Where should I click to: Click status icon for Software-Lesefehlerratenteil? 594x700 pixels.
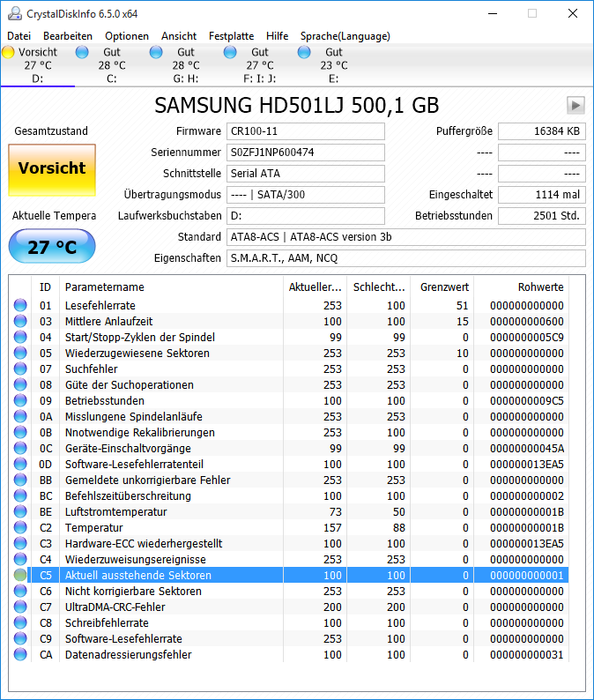tap(20, 464)
